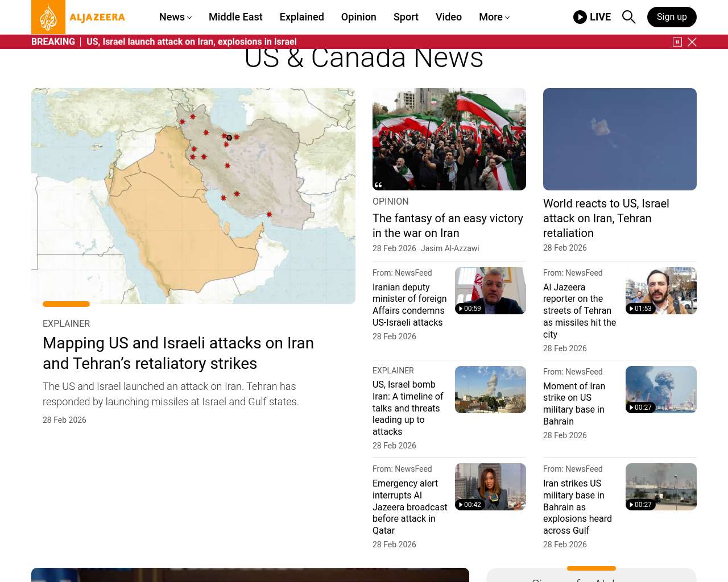The width and height of the screenshot is (728, 582).
Task: Open the breaking news headline link
Action: click(191, 42)
